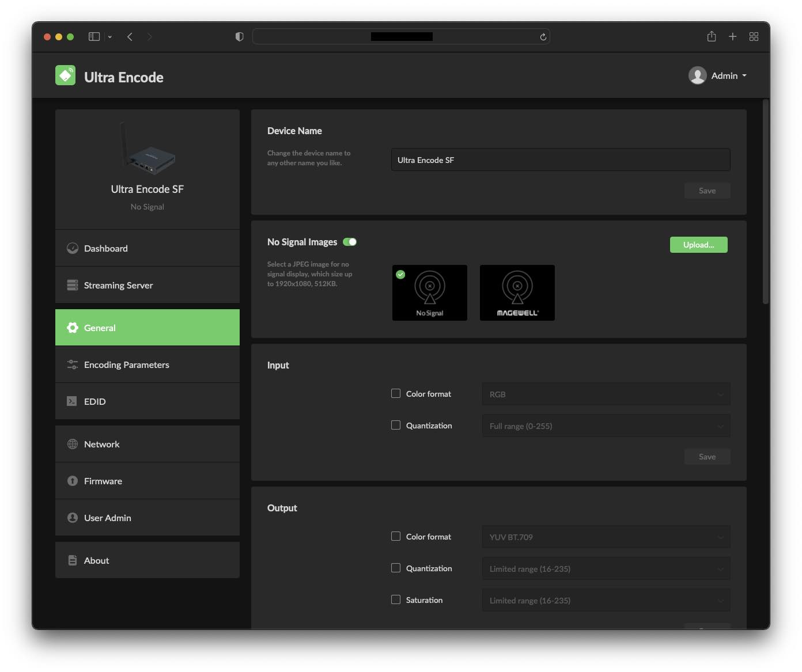Toggle the No Signal Images switch
Viewport: 802px width, 672px height.
tap(350, 242)
